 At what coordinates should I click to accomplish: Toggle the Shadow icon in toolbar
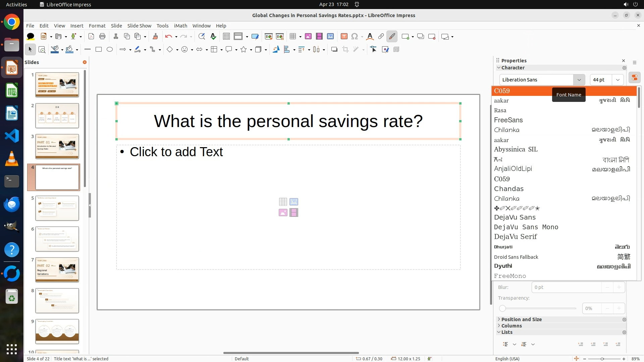click(x=334, y=50)
